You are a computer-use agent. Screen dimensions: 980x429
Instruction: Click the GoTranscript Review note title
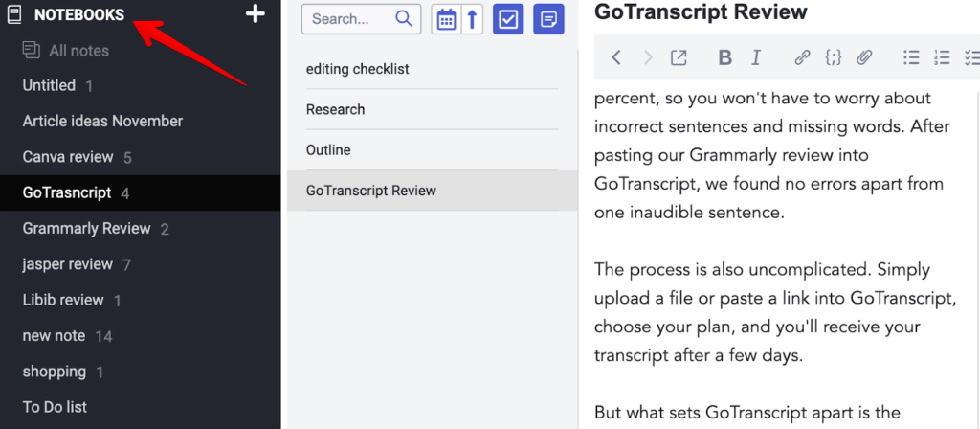pos(701,11)
